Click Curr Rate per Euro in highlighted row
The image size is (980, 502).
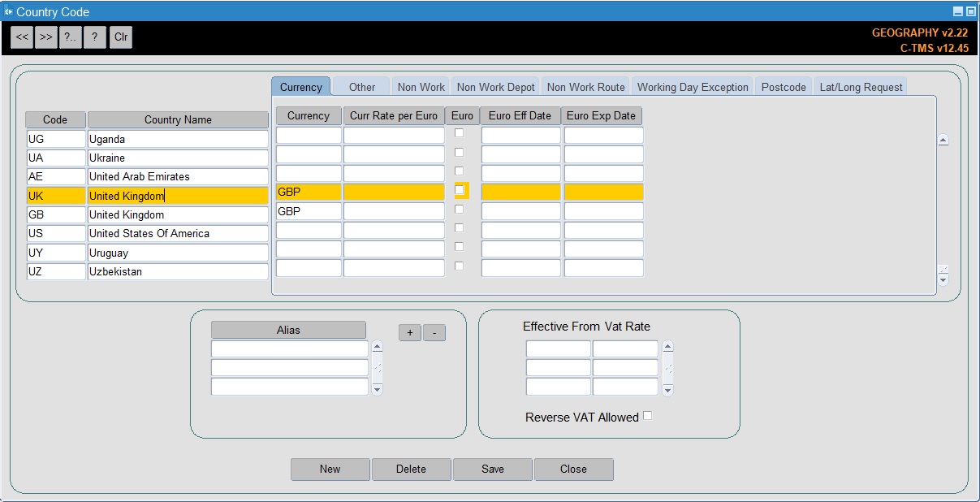[x=394, y=192]
